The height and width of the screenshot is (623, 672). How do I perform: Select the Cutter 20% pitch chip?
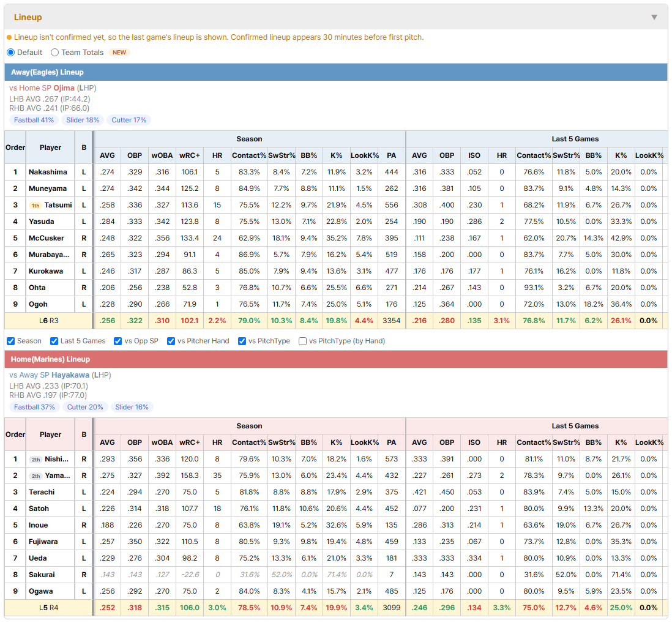pos(85,407)
